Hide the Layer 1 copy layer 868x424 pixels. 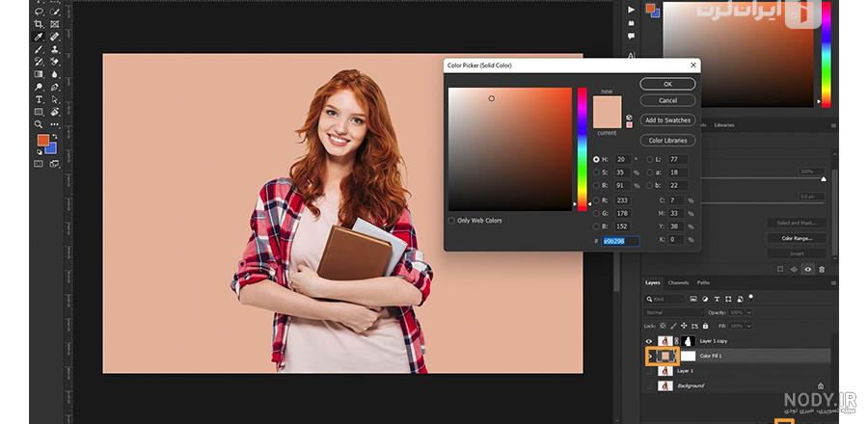coord(649,341)
